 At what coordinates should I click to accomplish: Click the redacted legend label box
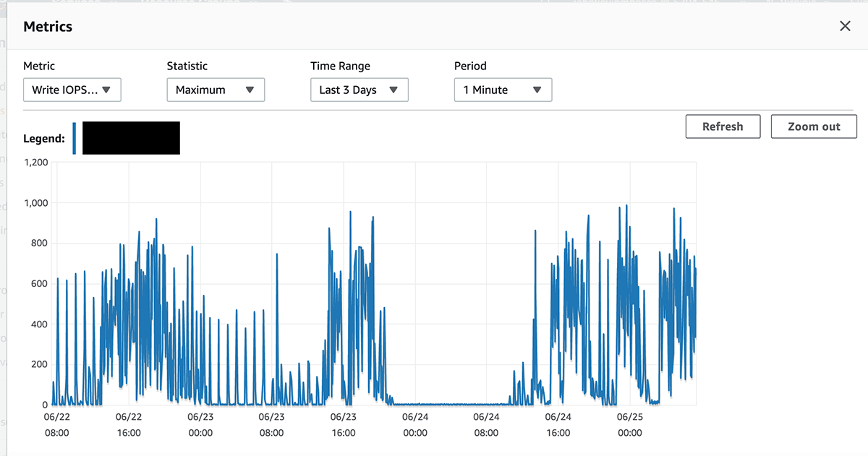click(131, 138)
